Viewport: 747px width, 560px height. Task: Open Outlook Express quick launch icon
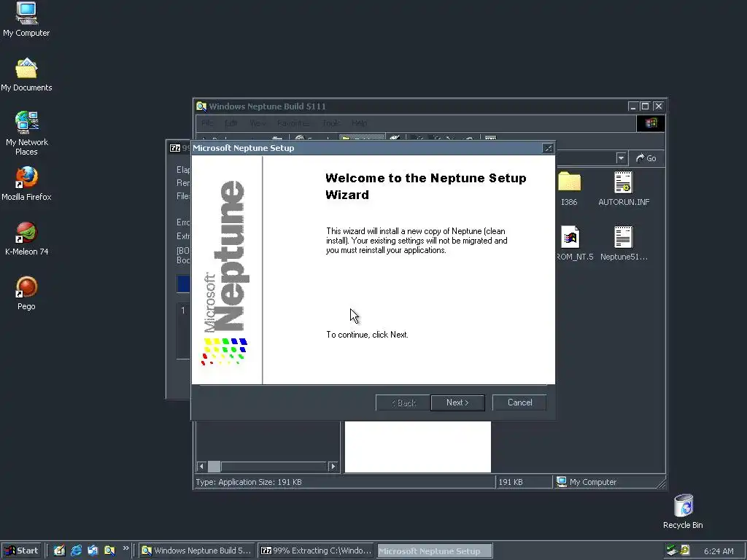(x=93, y=551)
